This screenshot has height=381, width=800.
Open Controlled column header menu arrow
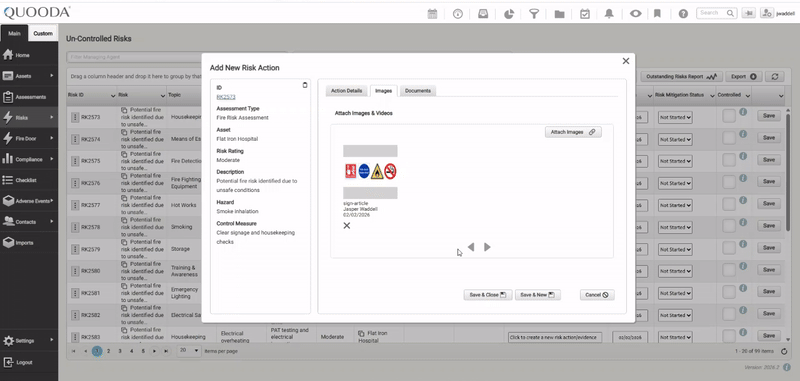[x=747, y=95]
